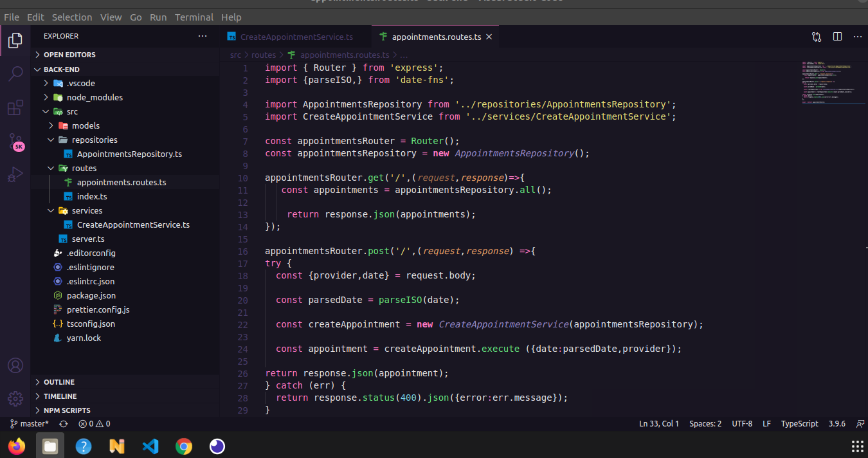Image resolution: width=868 pixels, height=458 pixels.
Task: Open the Help menu
Action: click(231, 17)
